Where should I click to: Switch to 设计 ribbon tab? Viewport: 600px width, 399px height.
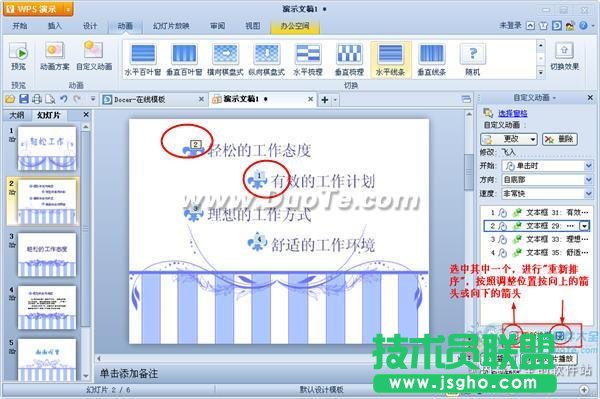pos(90,26)
